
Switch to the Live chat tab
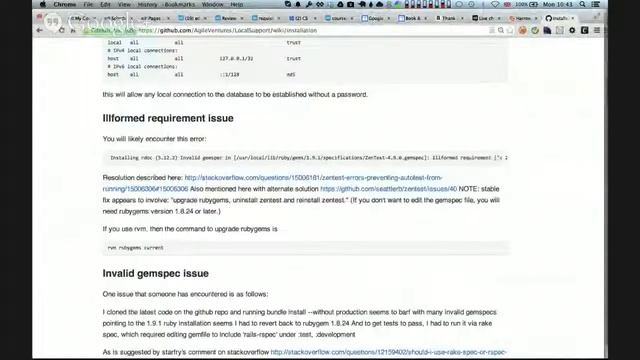[486, 18]
